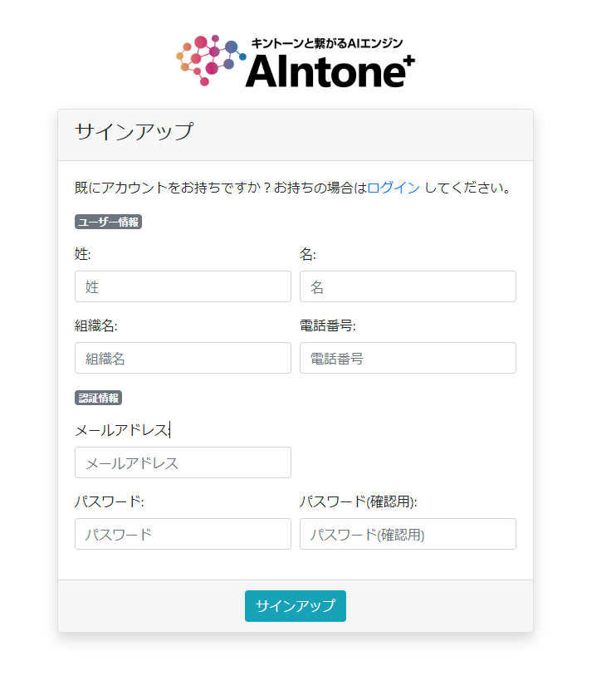Focus the 姓 text input box
Image resolution: width=616 pixels, height=675 pixels.
pos(183,286)
